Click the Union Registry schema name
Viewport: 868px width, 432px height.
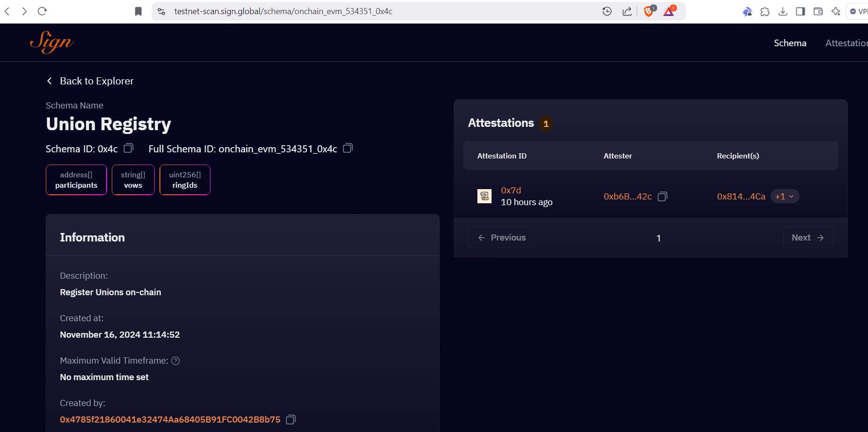[108, 124]
